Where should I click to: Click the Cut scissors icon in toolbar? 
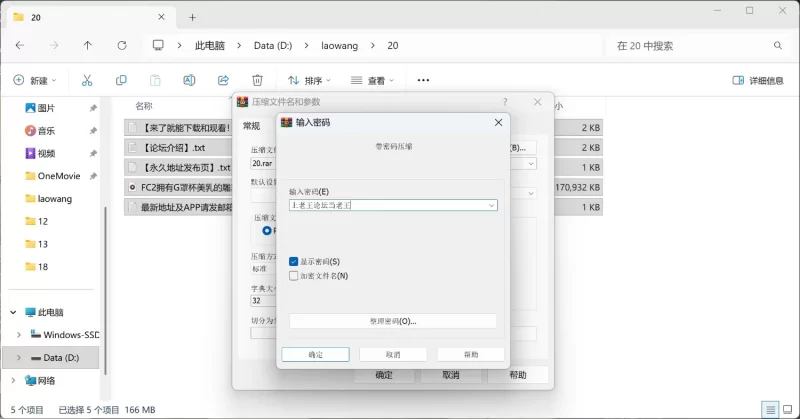click(87, 80)
